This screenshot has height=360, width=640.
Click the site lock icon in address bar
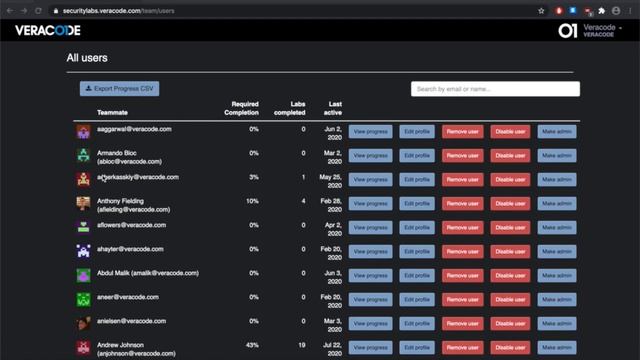point(56,11)
